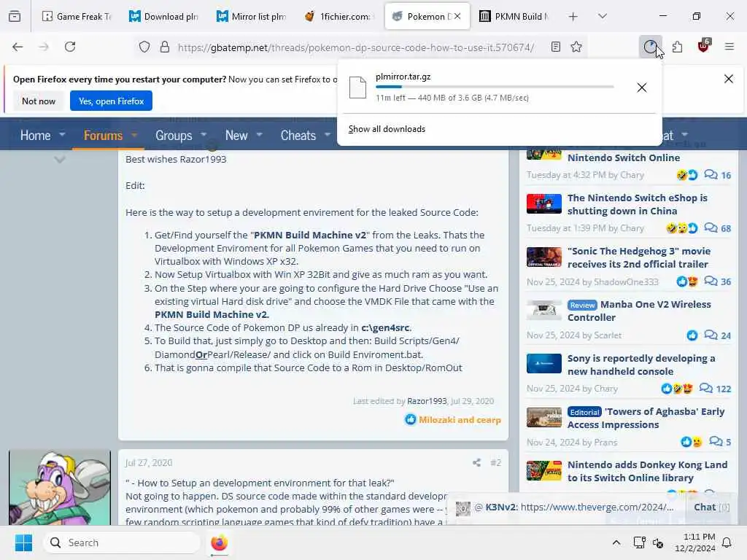Dismiss the Firefox startup notification bar
This screenshot has width=747, height=560.
[x=729, y=79]
